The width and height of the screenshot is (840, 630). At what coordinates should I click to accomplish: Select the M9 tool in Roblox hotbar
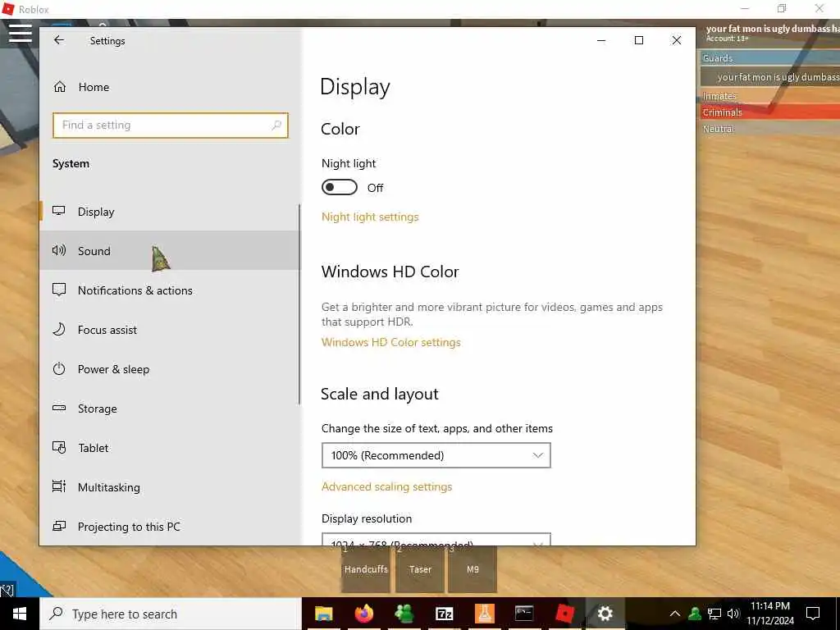[x=472, y=569]
